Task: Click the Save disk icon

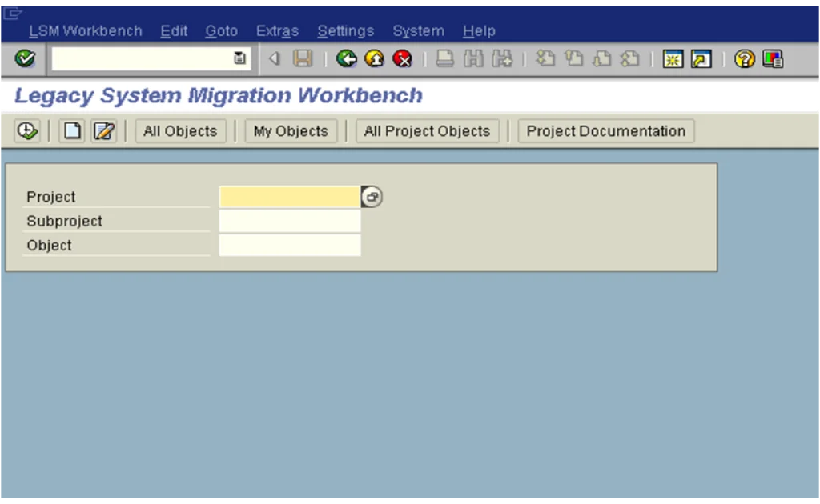Action: tap(303, 58)
